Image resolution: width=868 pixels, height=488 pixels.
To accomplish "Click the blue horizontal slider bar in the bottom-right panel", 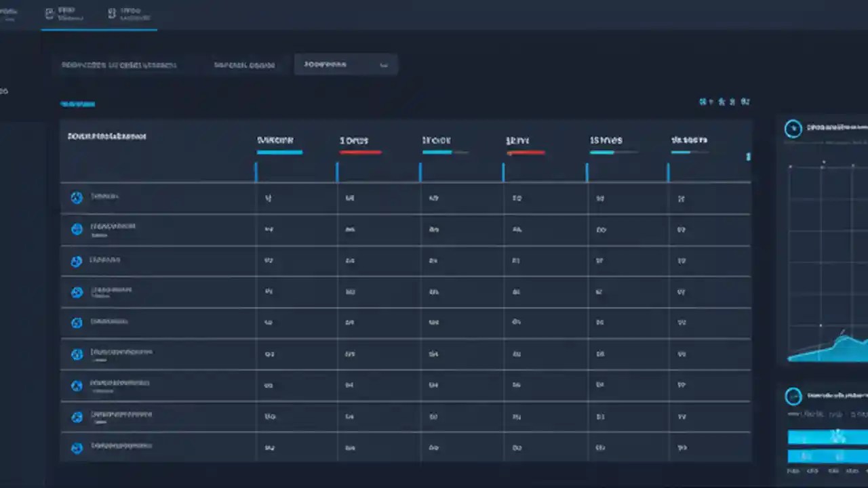I will 827,437.
